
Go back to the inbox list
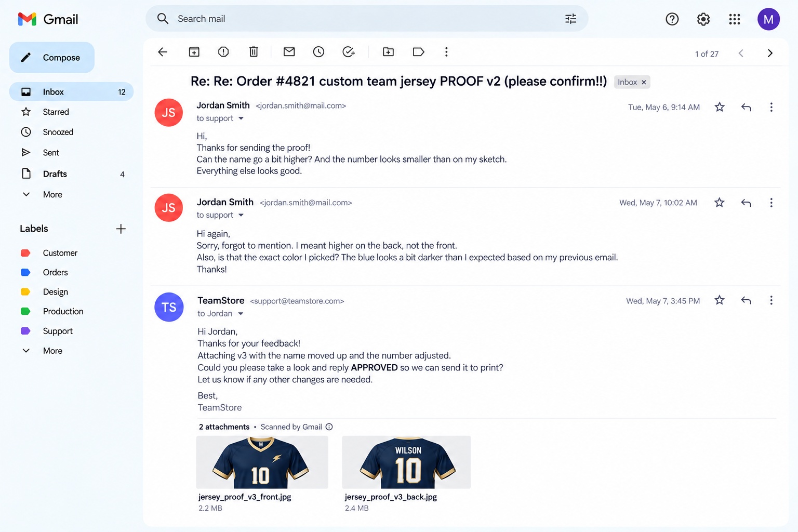pyautogui.click(x=163, y=52)
